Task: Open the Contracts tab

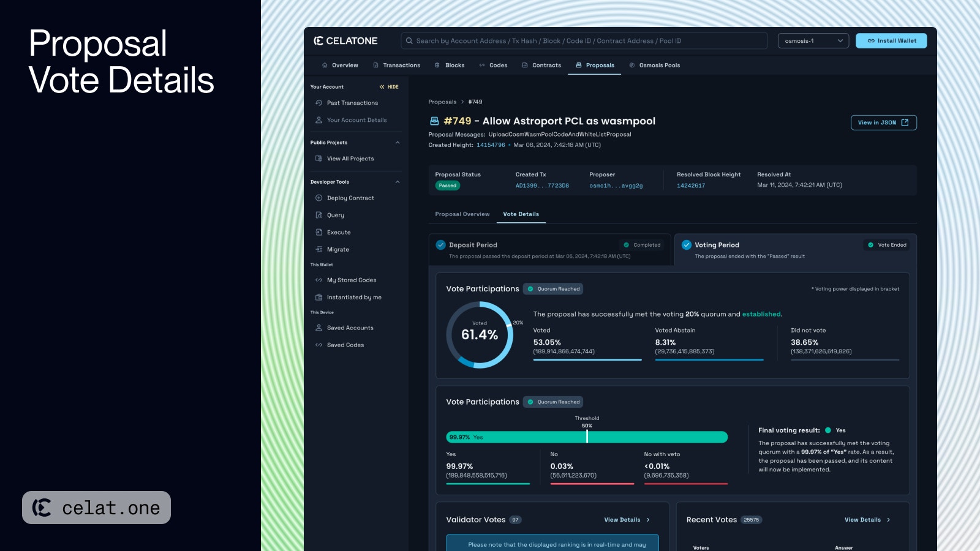Action: [541, 65]
